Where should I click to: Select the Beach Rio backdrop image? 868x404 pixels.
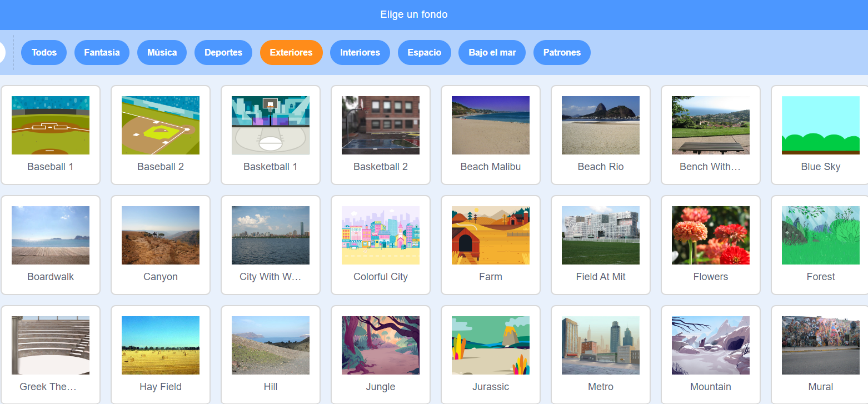(601, 126)
